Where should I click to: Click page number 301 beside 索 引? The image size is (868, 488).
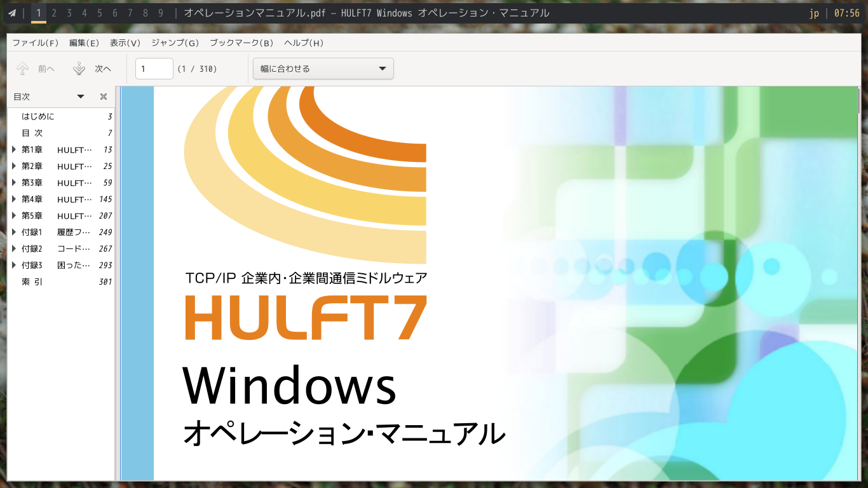click(105, 281)
